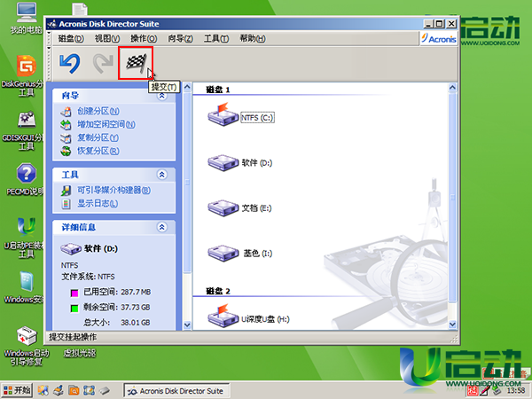Click the 可引导媒介构建器(B) link
Image resolution: width=532 pixels, height=399 pixels.
[x=114, y=190]
